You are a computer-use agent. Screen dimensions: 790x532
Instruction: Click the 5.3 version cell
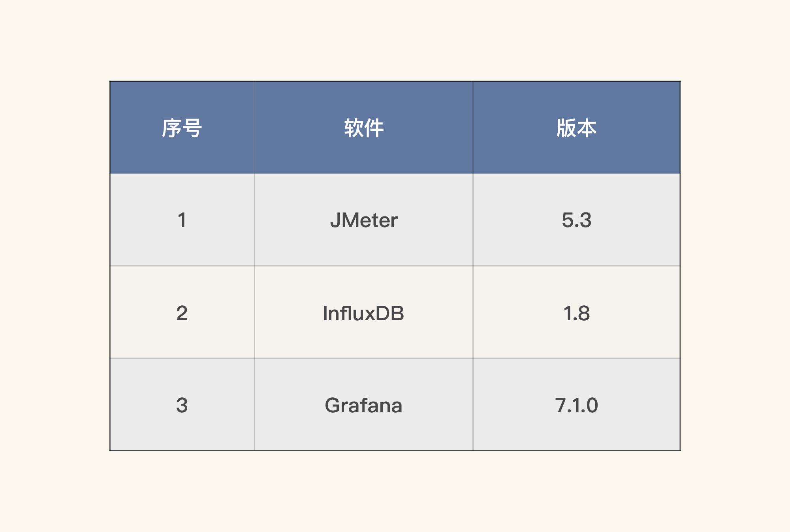(x=576, y=220)
